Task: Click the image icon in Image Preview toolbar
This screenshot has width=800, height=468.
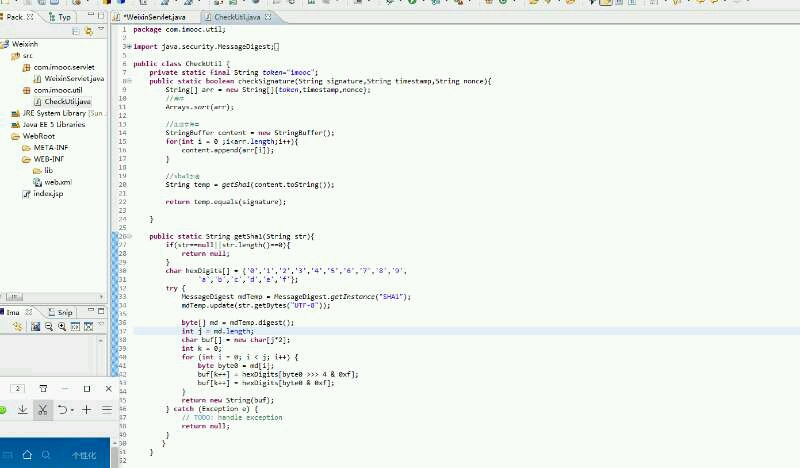Action: pyautogui.click(x=35, y=327)
